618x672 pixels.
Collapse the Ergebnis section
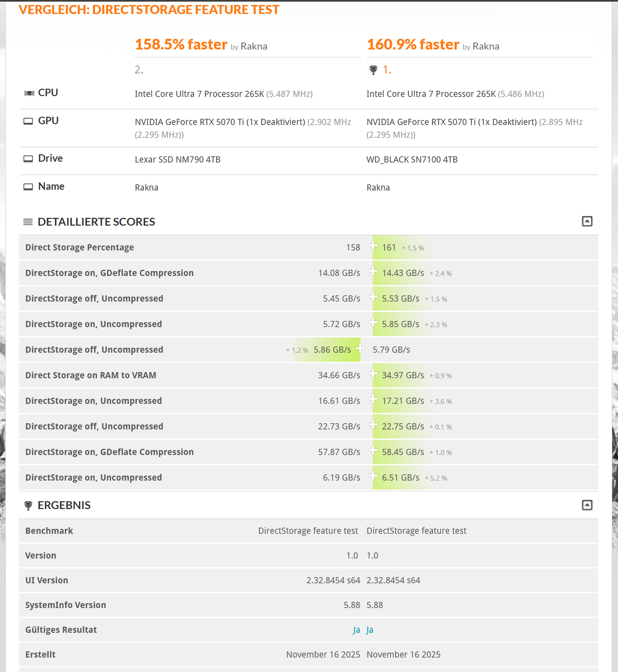pos(587,505)
